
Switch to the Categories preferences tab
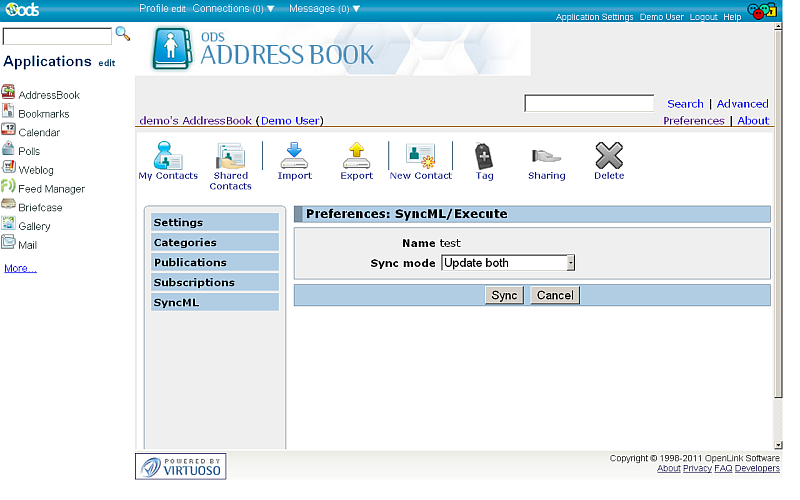(214, 242)
